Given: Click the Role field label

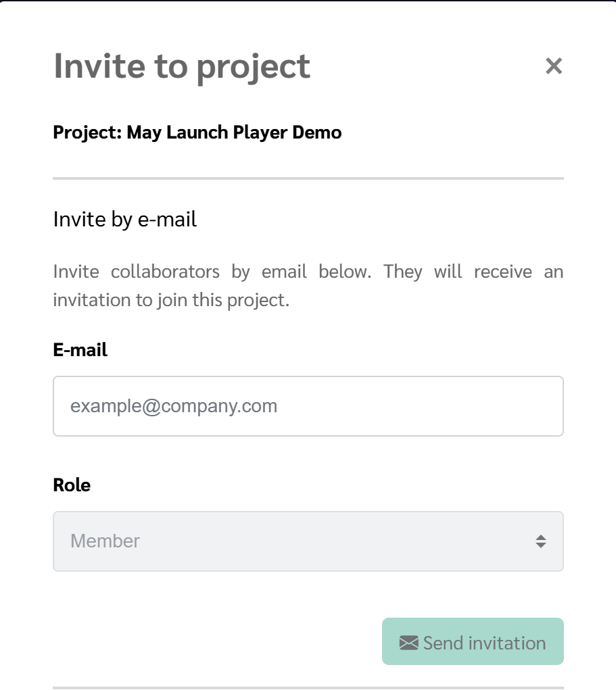Looking at the screenshot, I should [x=72, y=485].
